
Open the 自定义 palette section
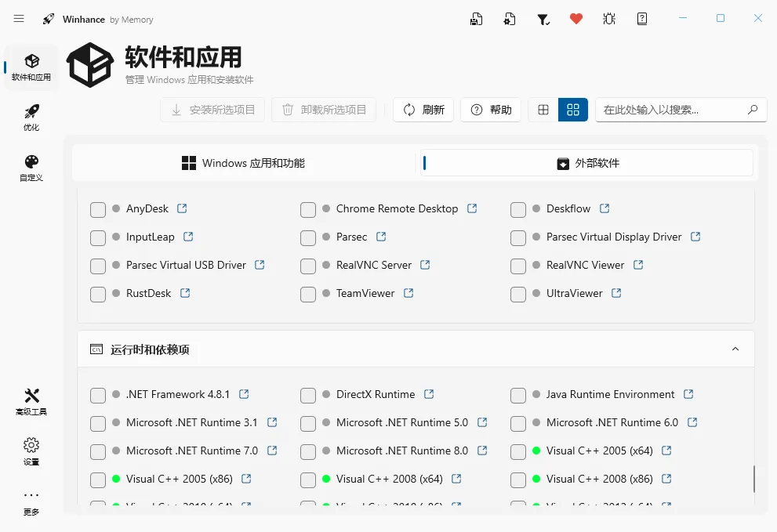(31, 168)
